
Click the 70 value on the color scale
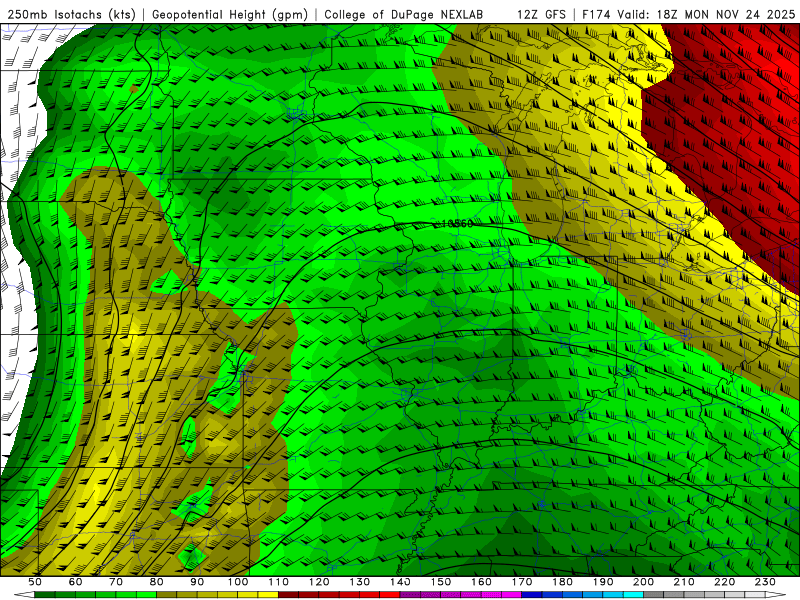pyautogui.click(x=116, y=582)
